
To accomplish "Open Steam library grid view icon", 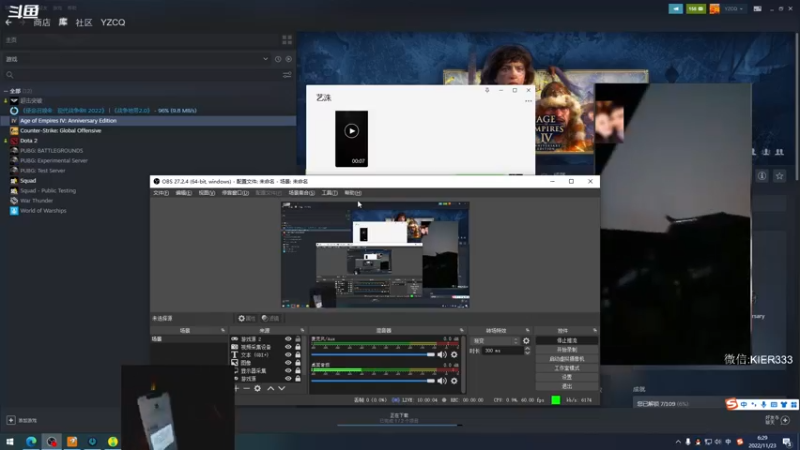I will click(x=287, y=40).
